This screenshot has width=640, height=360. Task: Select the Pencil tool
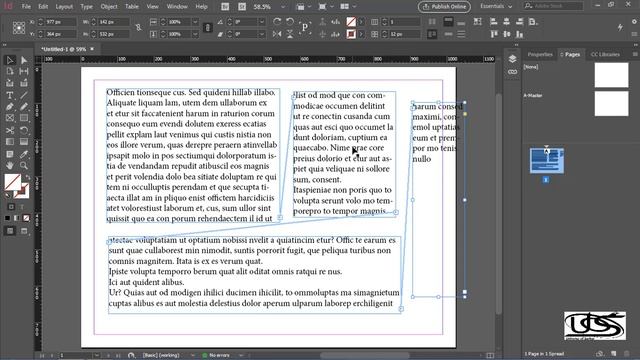[x=24, y=107]
